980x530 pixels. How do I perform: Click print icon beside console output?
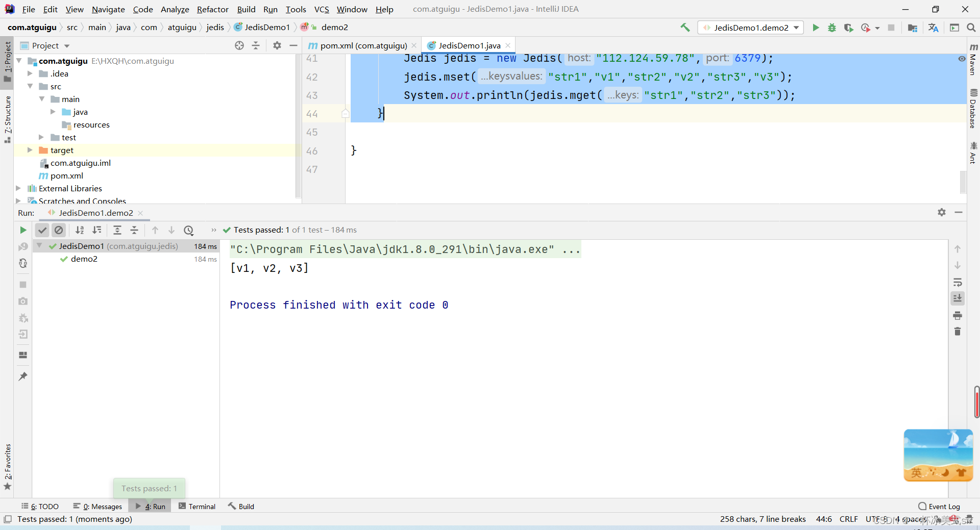(958, 315)
